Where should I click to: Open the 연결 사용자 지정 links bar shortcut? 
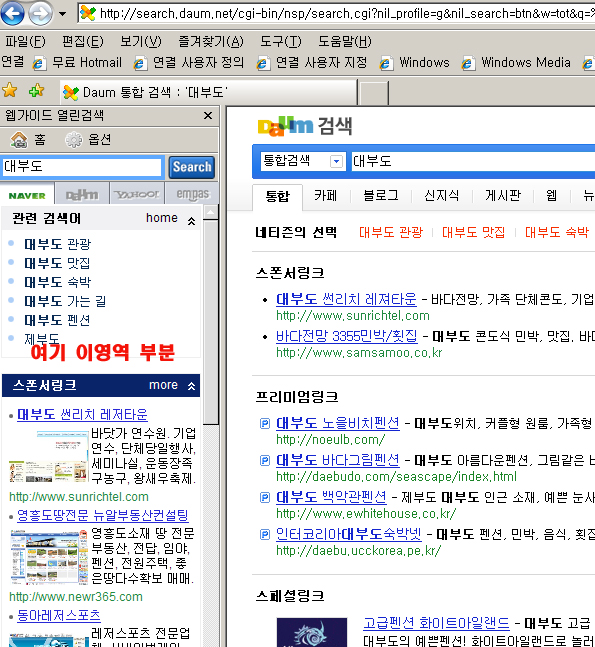pyautogui.click(x=312, y=63)
